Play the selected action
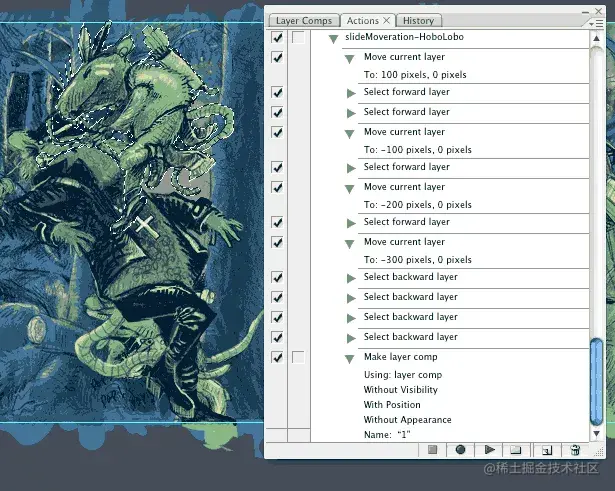This screenshot has width=615, height=491. [x=489, y=449]
